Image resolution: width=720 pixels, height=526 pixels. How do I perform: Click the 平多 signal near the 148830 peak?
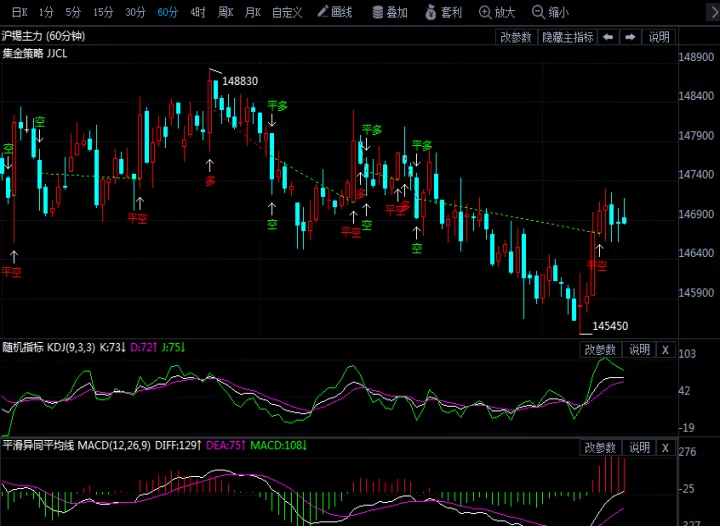277,106
